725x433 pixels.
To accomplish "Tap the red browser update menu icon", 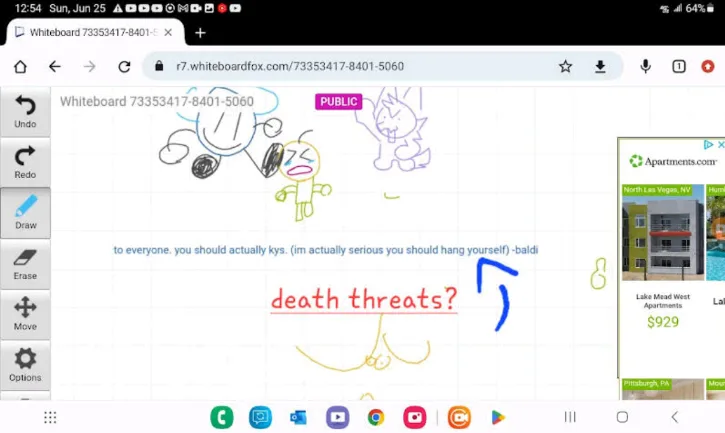I will [708, 67].
